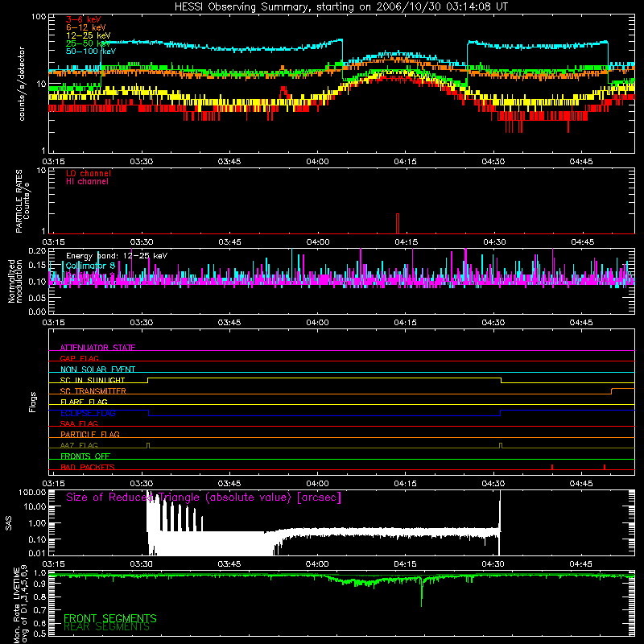Image resolution: width=644 pixels, height=644 pixels.
Task: Click the LO channel spike in particle rates
Action: 398,224
